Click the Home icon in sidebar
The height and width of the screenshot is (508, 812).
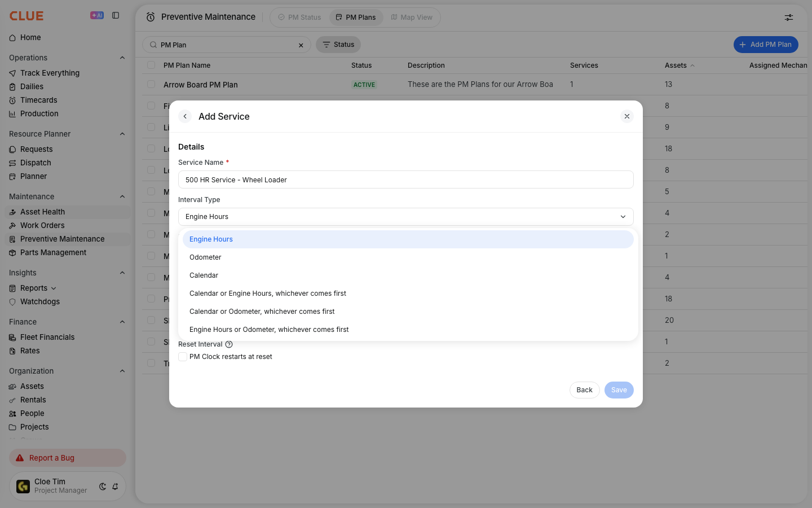12,38
